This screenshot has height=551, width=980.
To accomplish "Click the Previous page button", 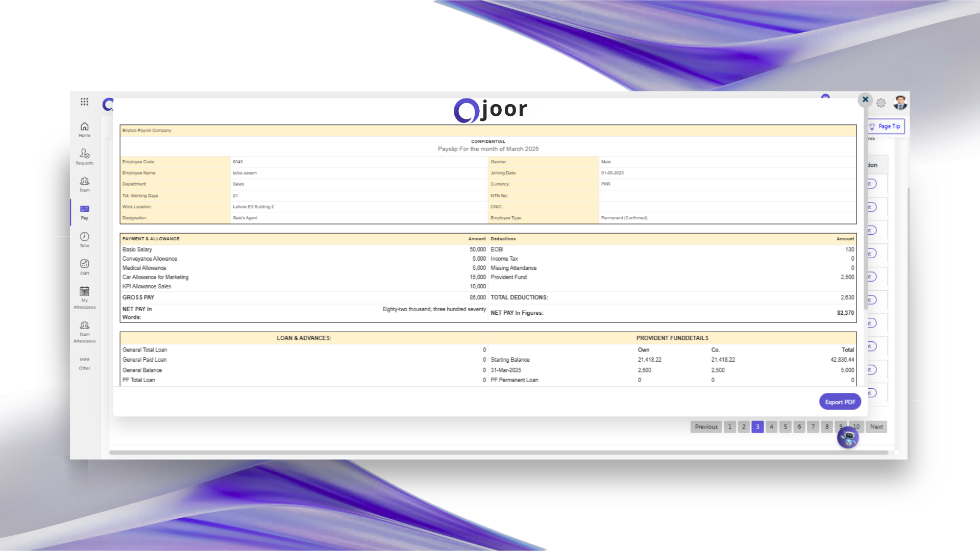I will pyautogui.click(x=706, y=427).
